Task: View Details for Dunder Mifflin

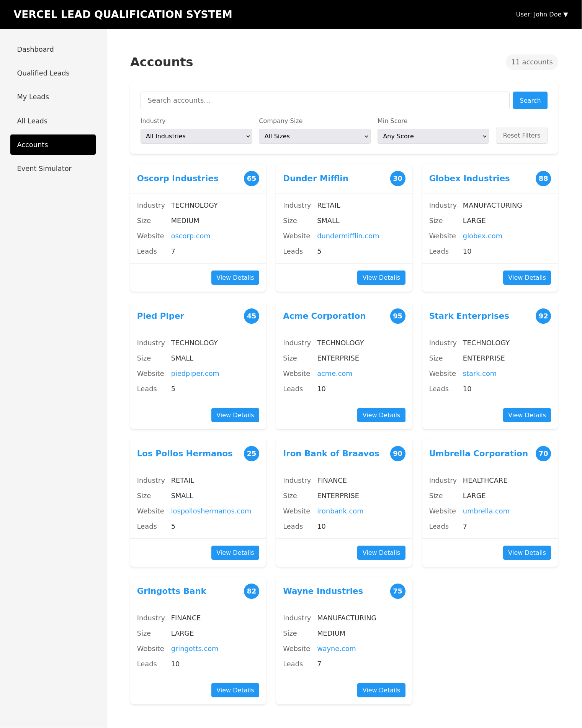Action: coord(381,278)
